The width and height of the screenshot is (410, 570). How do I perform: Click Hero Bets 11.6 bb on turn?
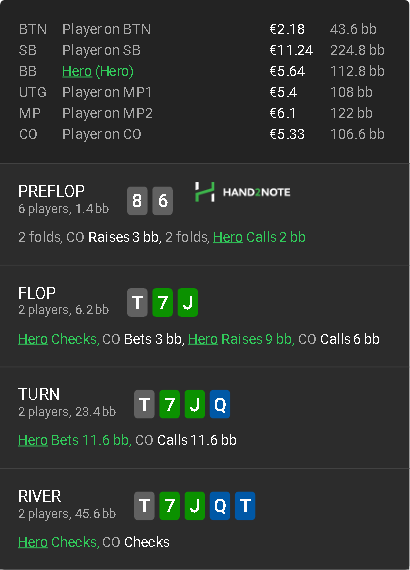point(74,440)
